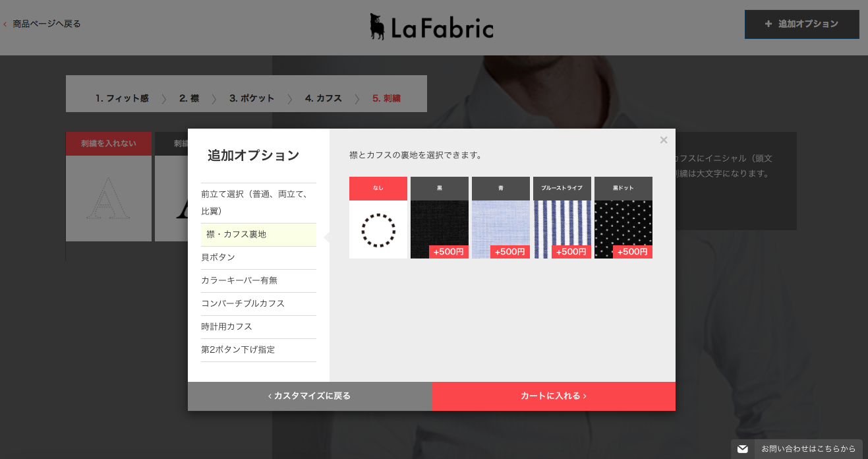Screen dimensions: 868x459
Task: Open カラーキーパー有無 option
Action: [258, 281]
